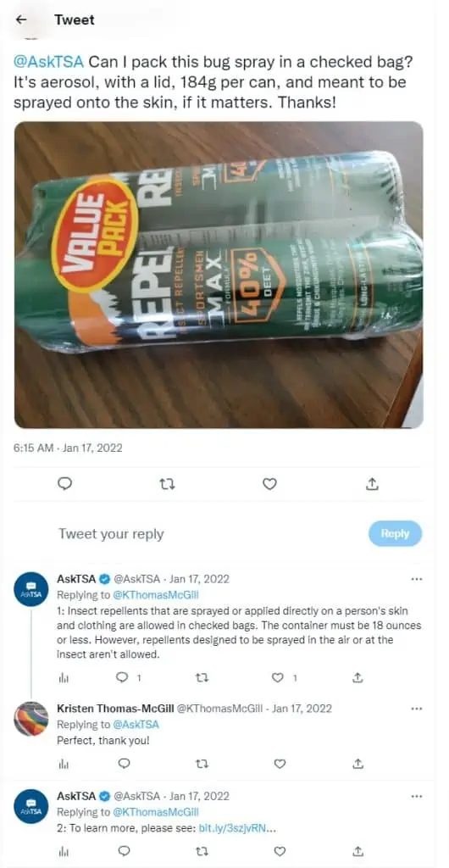Retweet Kristen Thomas-McGill's reply

coord(202,764)
